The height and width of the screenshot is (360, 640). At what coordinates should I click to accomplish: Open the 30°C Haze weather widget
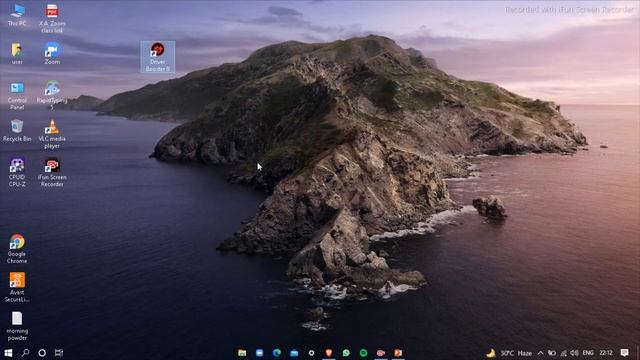click(509, 353)
